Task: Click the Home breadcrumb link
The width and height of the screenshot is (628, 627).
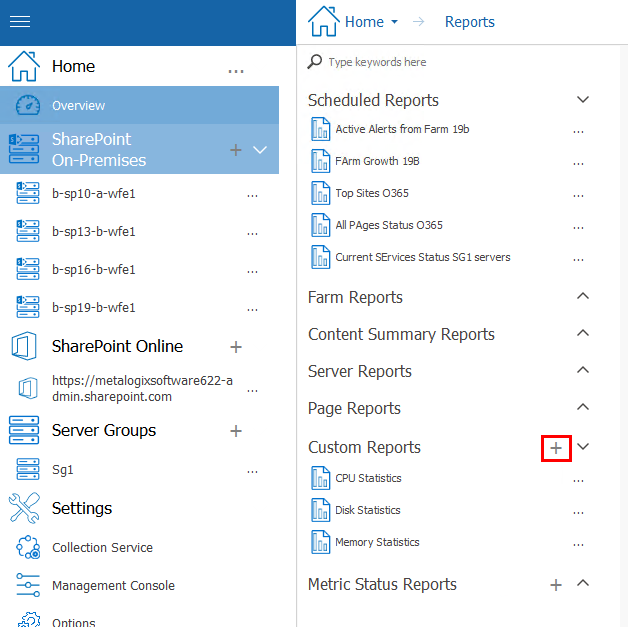Action: (364, 22)
